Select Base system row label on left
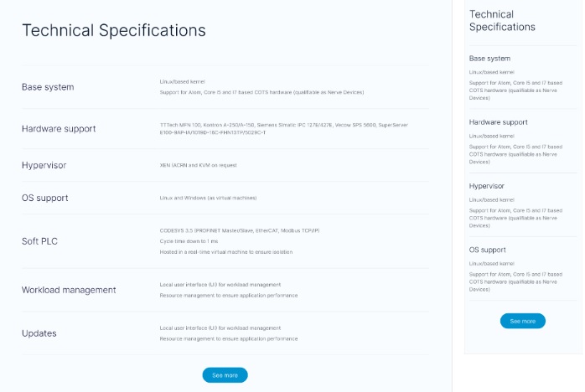The image size is (585, 392). click(x=48, y=87)
